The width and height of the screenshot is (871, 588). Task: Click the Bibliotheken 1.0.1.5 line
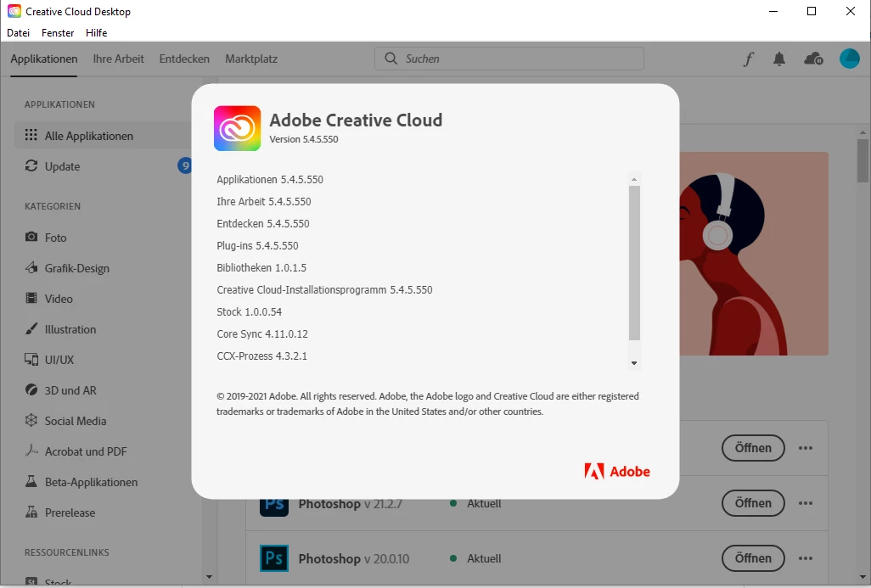(x=261, y=267)
